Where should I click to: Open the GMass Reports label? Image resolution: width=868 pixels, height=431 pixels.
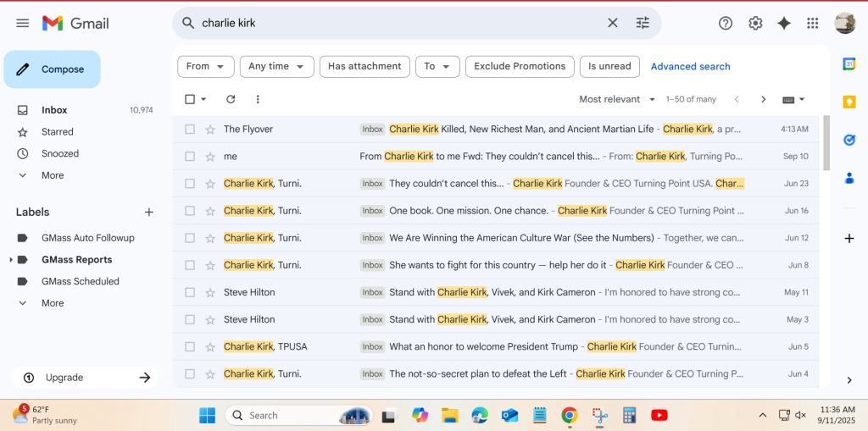(x=76, y=260)
